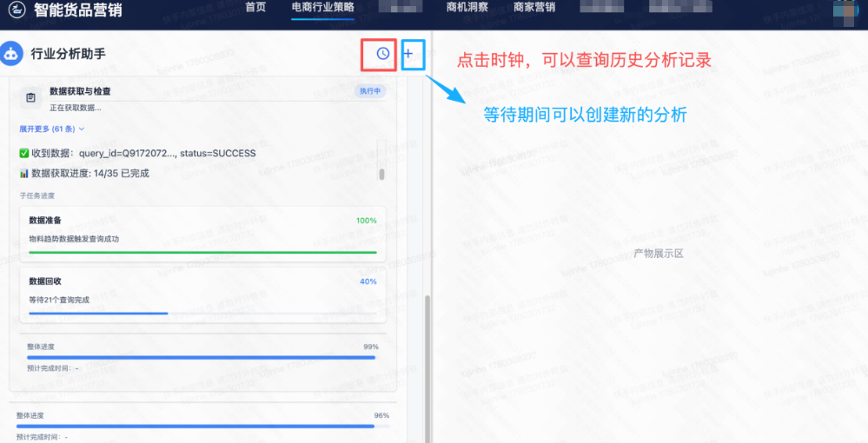Click the green checkmark icon before 收到数据
The width and height of the screenshot is (868, 443).
[23, 154]
